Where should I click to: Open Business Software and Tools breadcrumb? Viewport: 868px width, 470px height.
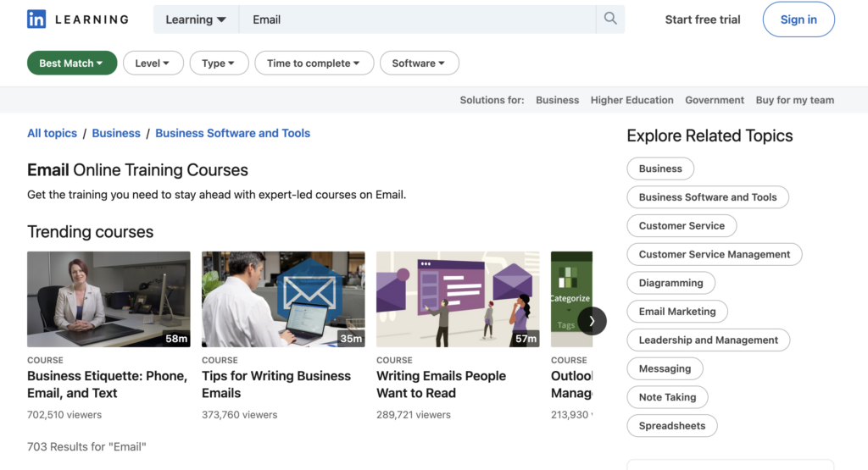[232, 133]
